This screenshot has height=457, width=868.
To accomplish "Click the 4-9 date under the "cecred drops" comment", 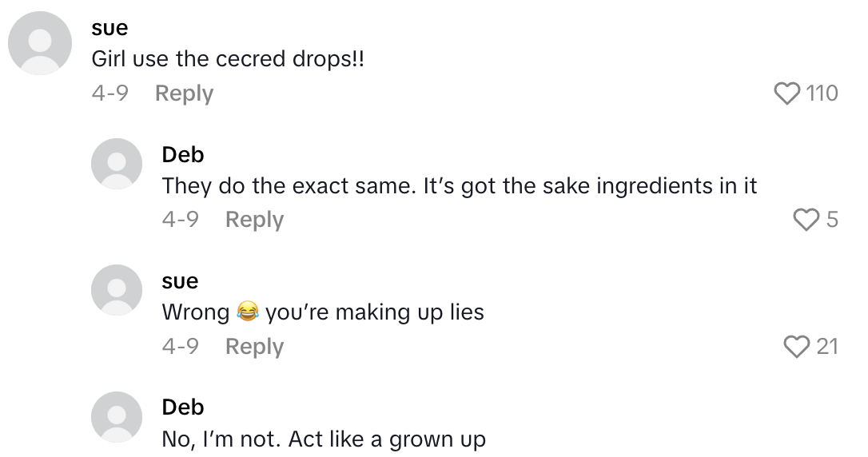I will click(109, 93).
